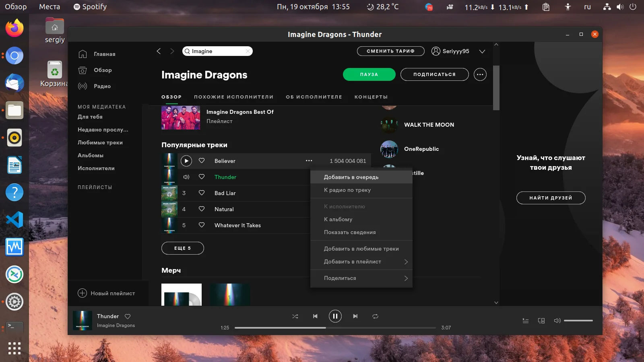The image size is (644, 362).
Task: Select 'Добавить в очередь' in the context menu
Action: coord(361,177)
